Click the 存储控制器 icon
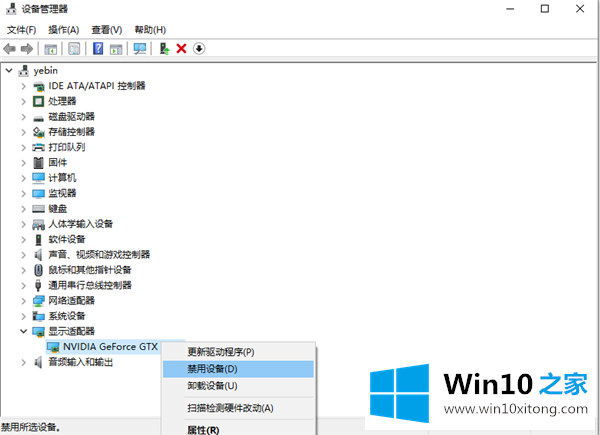The height and width of the screenshot is (435, 600). tap(39, 132)
